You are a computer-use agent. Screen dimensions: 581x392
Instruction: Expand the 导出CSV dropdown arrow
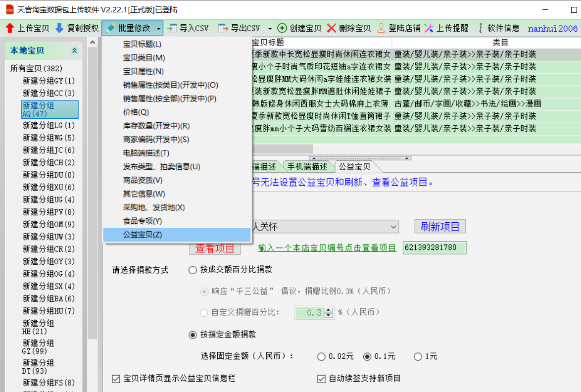click(270, 29)
